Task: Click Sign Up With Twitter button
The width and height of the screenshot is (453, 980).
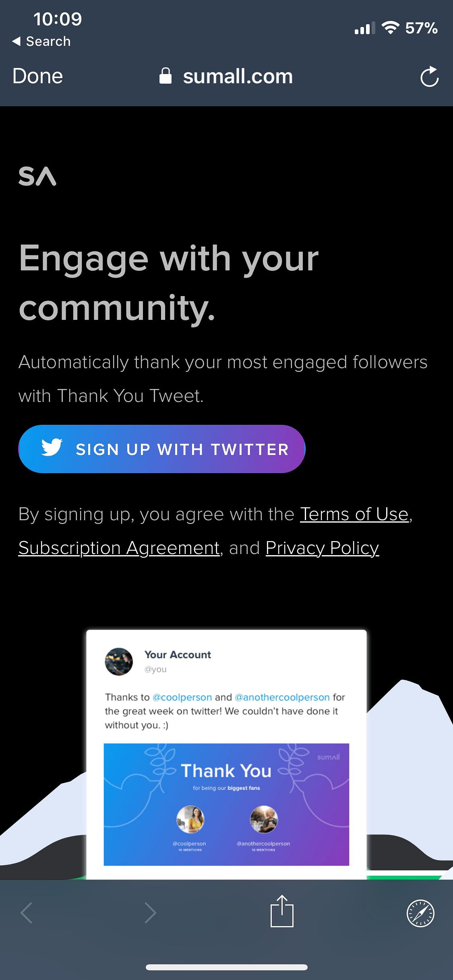Action: click(162, 449)
